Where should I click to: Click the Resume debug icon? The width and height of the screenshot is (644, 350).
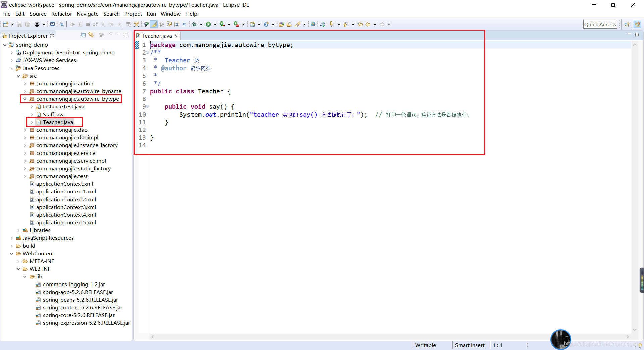click(72, 24)
